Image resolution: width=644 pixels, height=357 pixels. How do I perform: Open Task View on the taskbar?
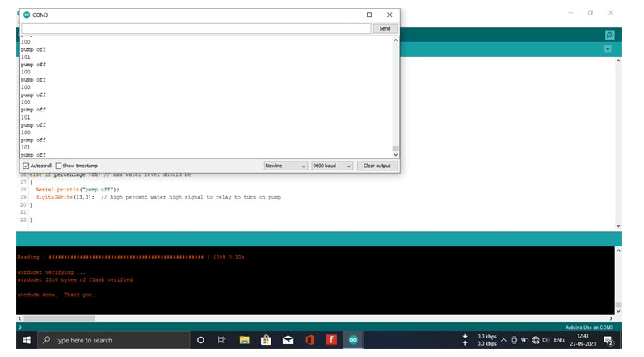pyautogui.click(x=221, y=340)
